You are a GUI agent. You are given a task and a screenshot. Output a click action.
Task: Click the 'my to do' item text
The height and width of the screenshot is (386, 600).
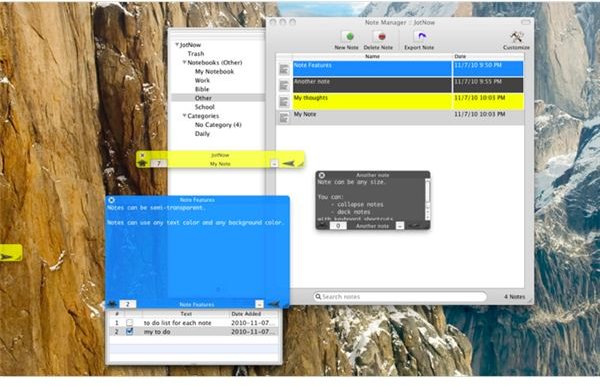pyautogui.click(x=157, y=332)
